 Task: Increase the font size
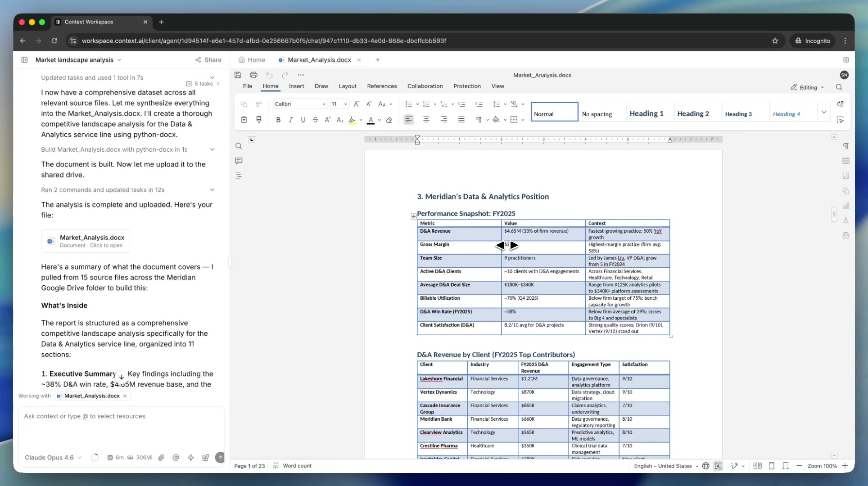tap(356, 104)
